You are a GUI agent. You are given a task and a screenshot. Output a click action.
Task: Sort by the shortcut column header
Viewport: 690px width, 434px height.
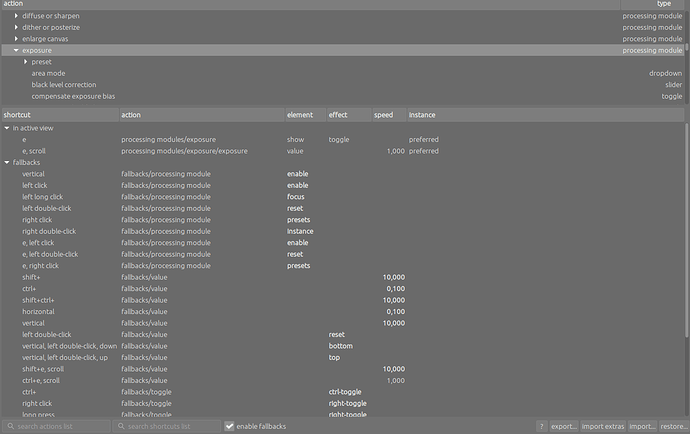tap(58, 115)
